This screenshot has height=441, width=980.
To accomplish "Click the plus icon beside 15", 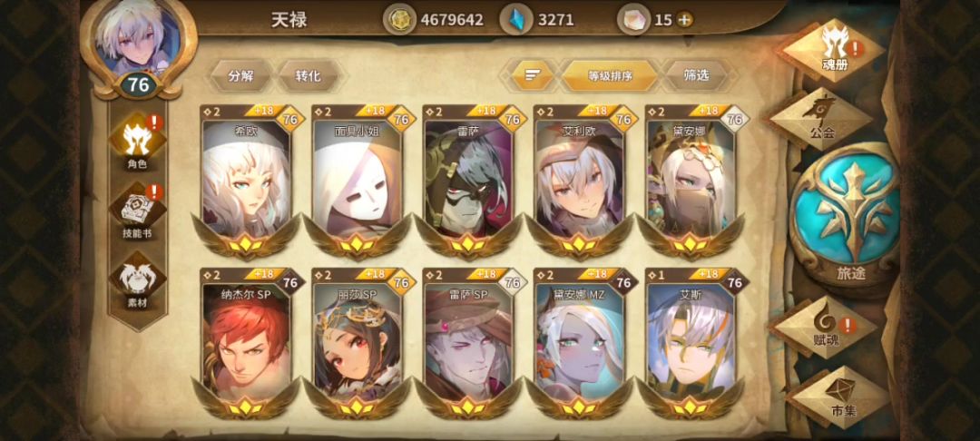I will (685, 20).
